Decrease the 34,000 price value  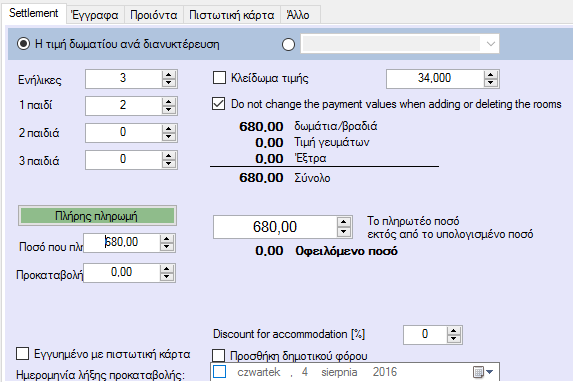coord(491,83)
